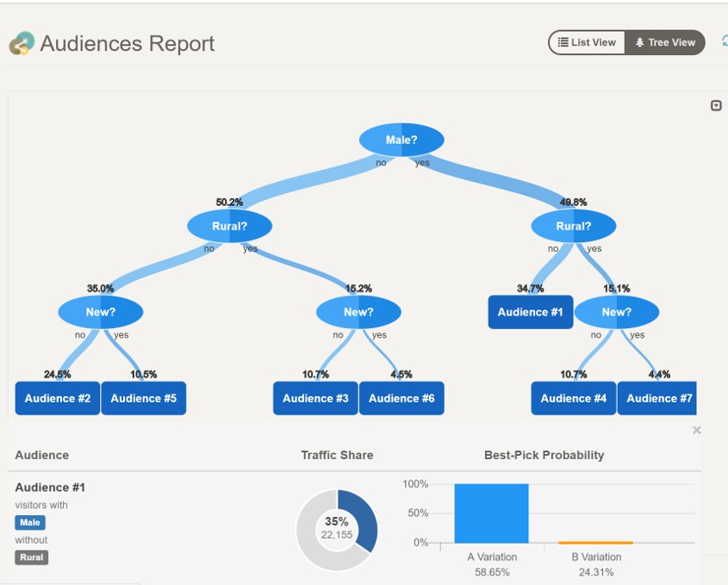Click the Male attribute tag
This screenshot has height=585, width=728.
(30, 523)
